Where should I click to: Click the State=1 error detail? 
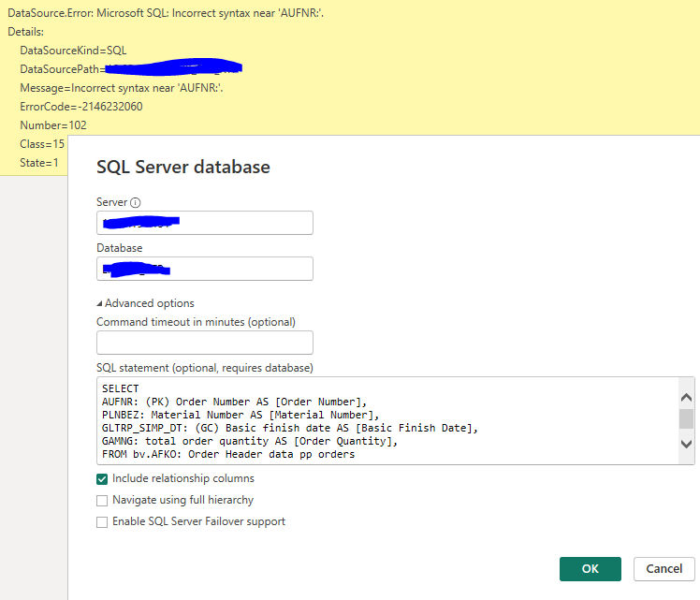point(39,163)
